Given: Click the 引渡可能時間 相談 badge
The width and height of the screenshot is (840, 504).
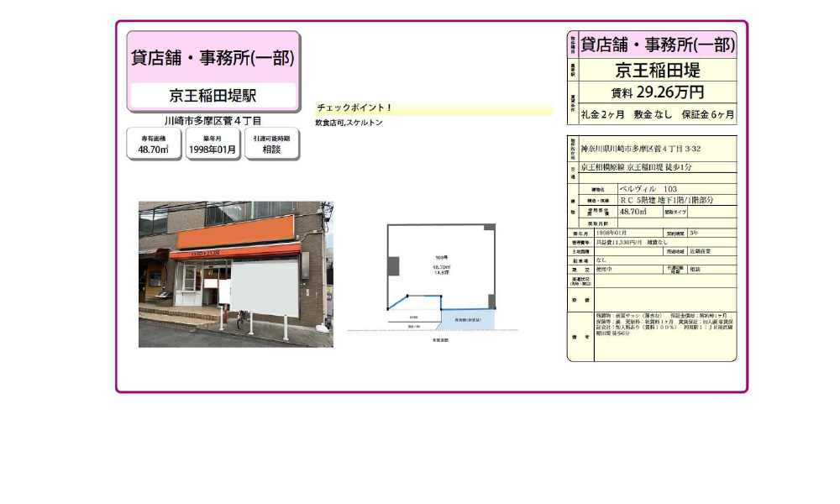Looking at the screenshot, I should coord(270,143).
